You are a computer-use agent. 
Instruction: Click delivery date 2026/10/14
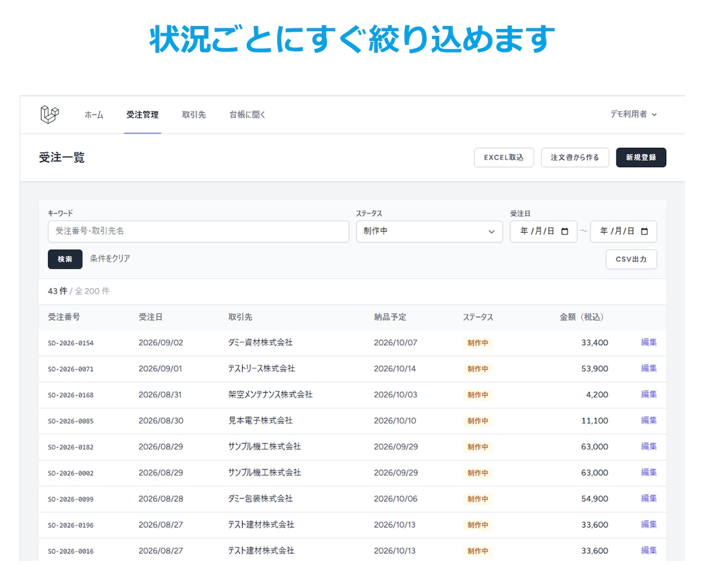395,368
